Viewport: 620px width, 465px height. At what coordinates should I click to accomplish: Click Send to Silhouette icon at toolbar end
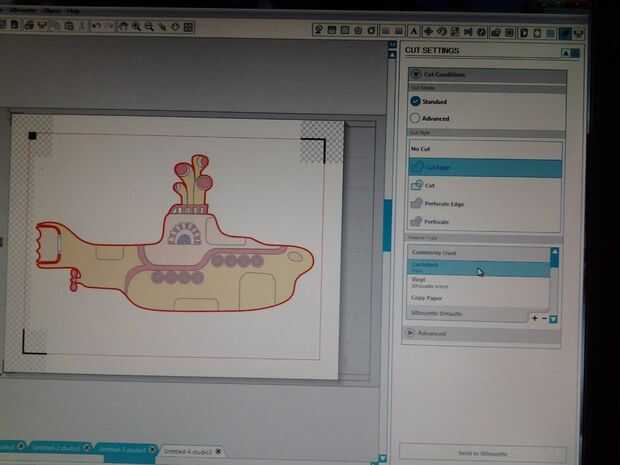pos(579,34)
